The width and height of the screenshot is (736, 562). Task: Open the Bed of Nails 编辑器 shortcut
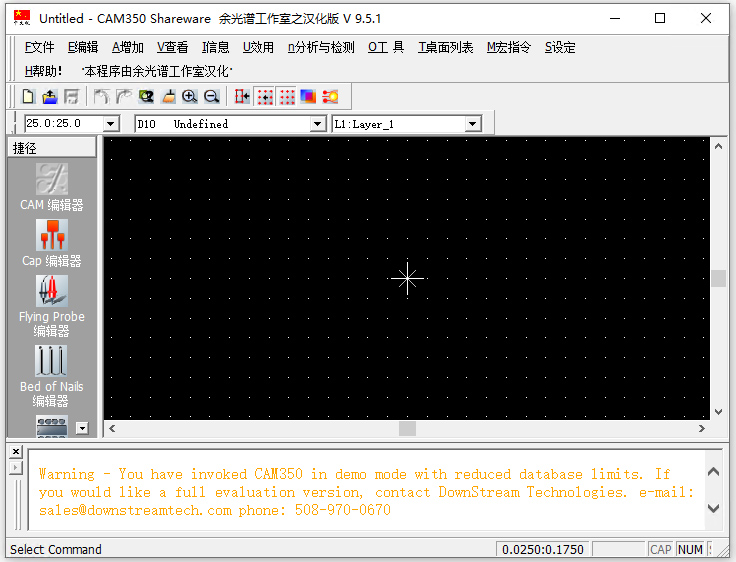point(52,376)
